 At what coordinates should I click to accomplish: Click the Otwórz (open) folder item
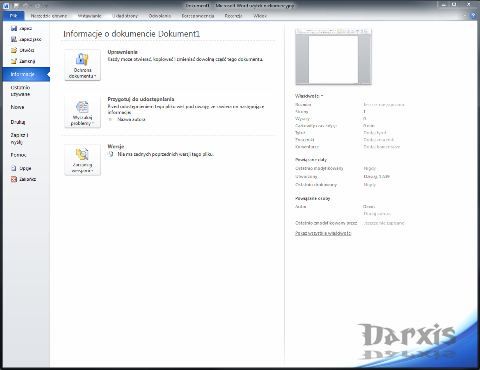[23, 50]
